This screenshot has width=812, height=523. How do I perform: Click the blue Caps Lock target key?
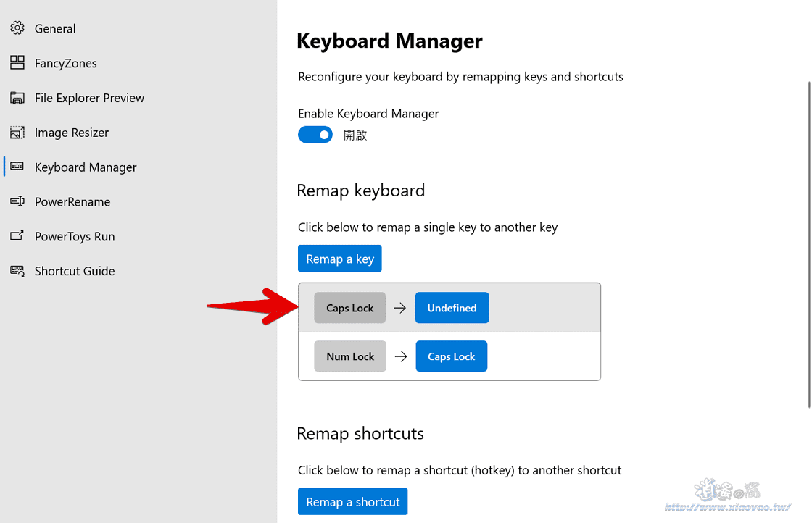pyautogui.click(x=452, y=356)
